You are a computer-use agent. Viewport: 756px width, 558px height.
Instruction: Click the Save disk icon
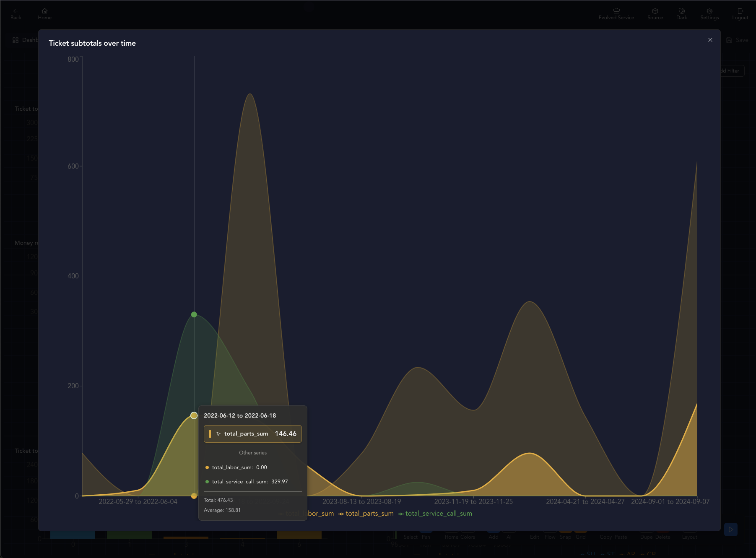pyautogui.click(x=729, y=40)
